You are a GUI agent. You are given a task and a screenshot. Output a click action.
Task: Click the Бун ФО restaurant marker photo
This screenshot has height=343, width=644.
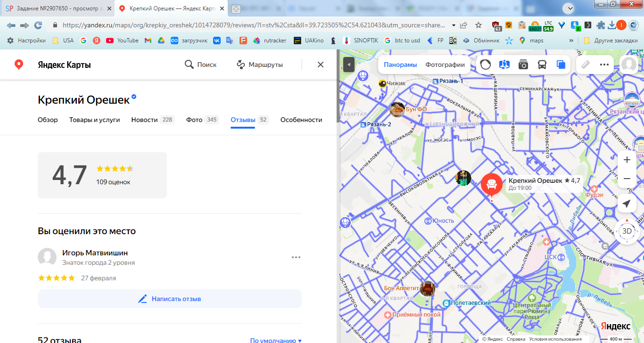397,109
